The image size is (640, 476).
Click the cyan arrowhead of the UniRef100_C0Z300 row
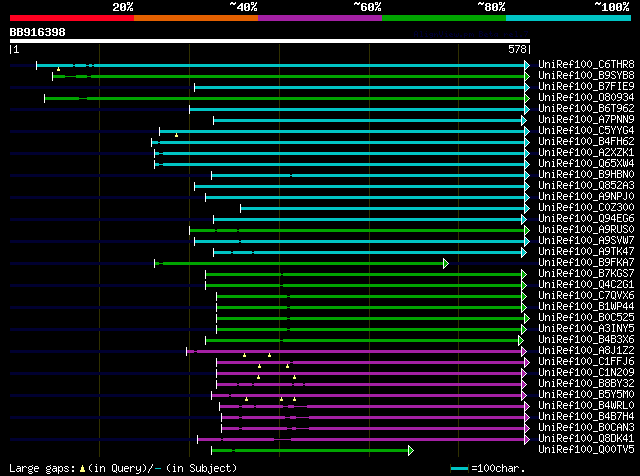tap(527, 208)
